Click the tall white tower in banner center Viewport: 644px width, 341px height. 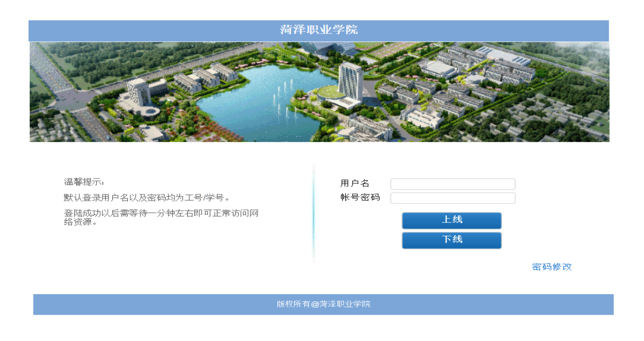click(349, 82)
